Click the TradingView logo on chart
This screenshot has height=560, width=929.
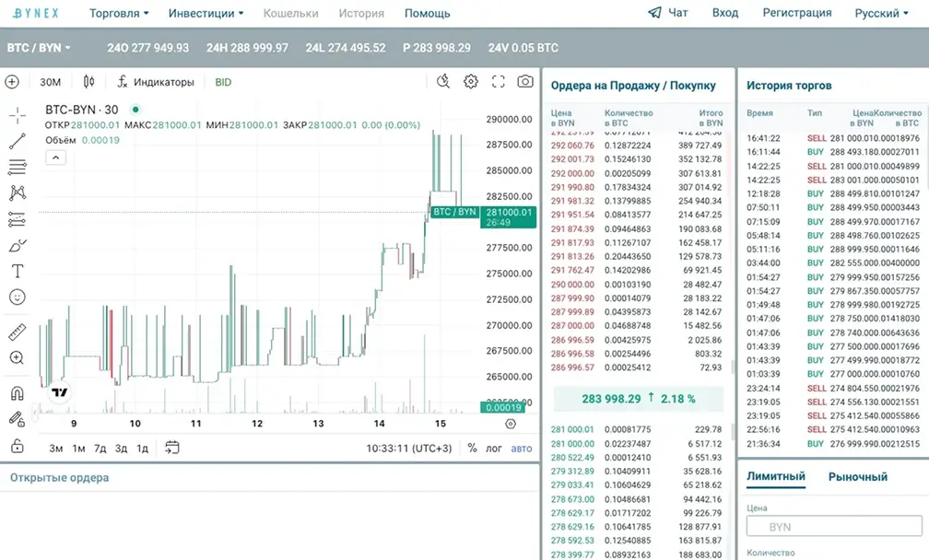[x=59, y=391]
